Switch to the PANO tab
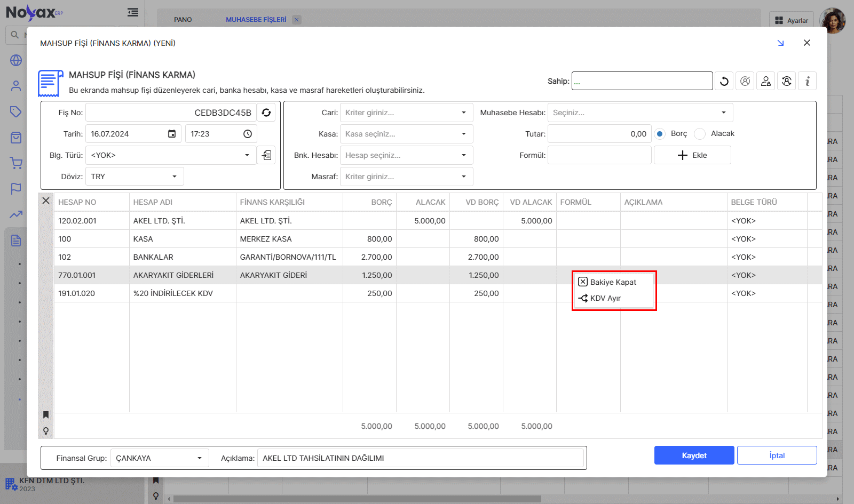 coord(183,20)
